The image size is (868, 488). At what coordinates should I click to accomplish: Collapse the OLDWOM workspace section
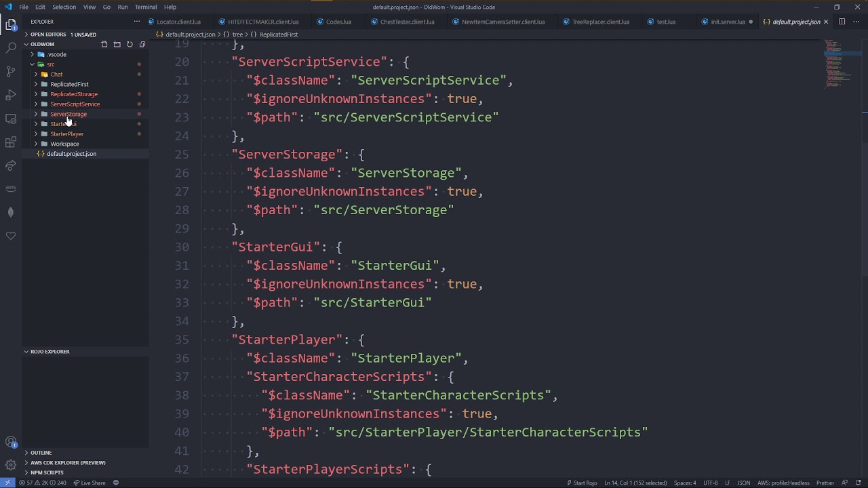[42, 44]
